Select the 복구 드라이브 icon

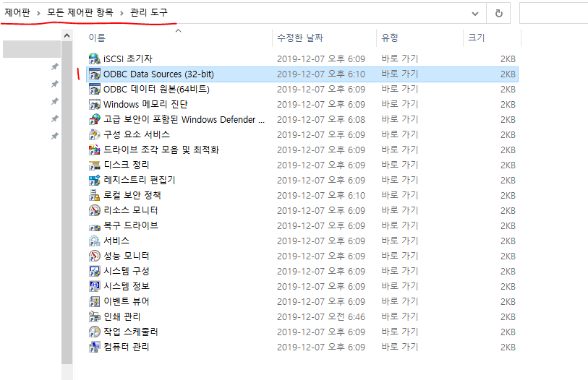pyautogui.click(x=95, y=225)
